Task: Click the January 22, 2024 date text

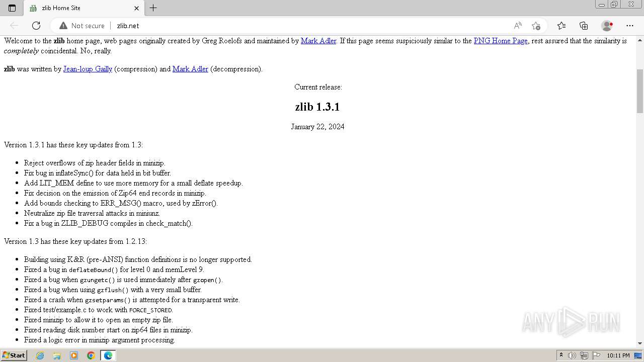Action: pos(317,127)
